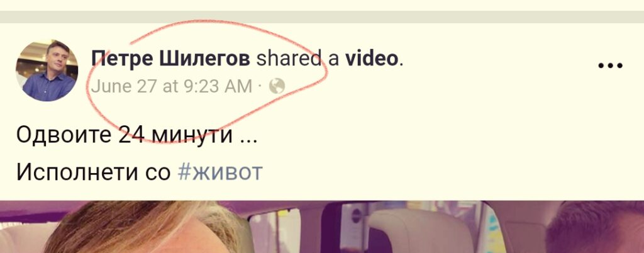
Task: Click the cream strip above the grey separator
Action: 322,5
